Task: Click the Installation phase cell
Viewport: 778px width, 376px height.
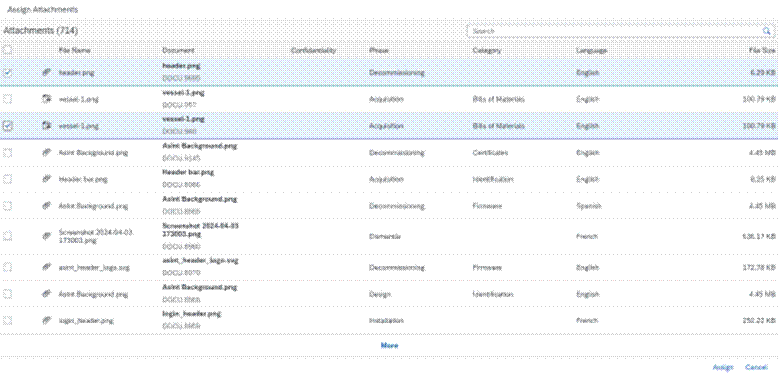Action: click(386, 320)
